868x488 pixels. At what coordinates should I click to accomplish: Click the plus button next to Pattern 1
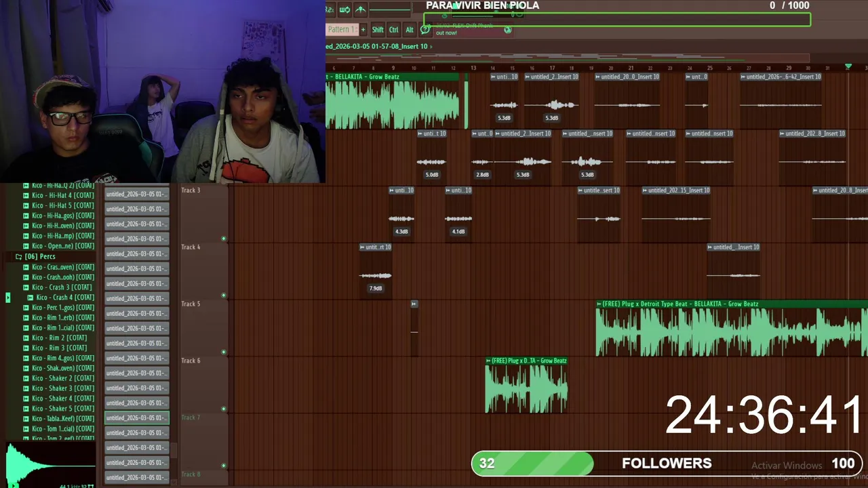[363, 29]
